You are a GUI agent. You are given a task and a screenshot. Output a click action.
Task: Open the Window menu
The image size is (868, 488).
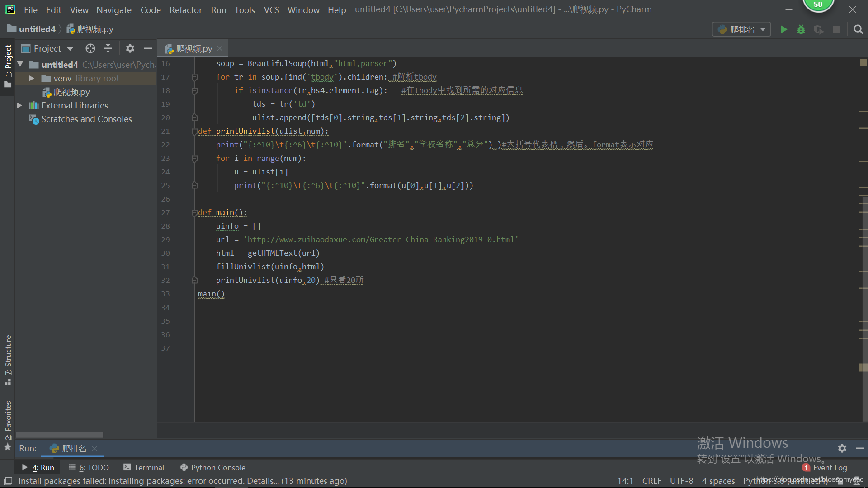303,9
